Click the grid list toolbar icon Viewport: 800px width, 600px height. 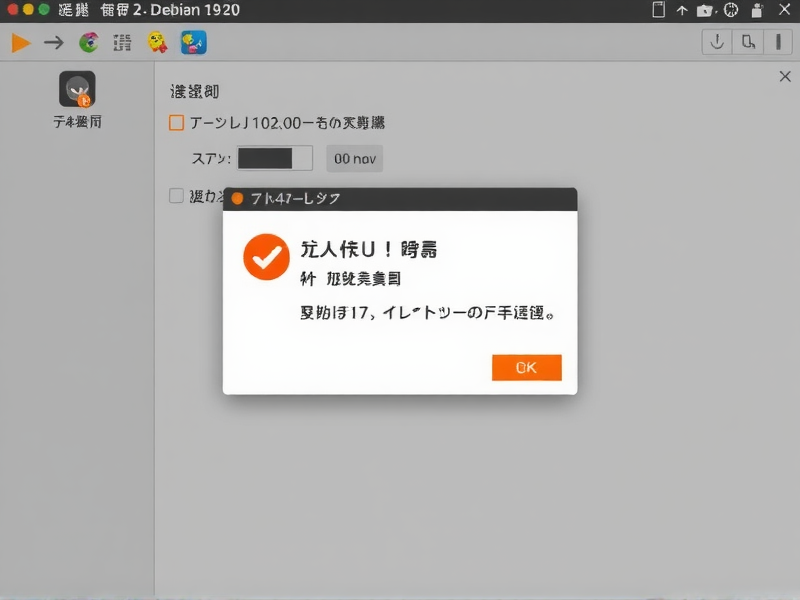coord(122,42)
